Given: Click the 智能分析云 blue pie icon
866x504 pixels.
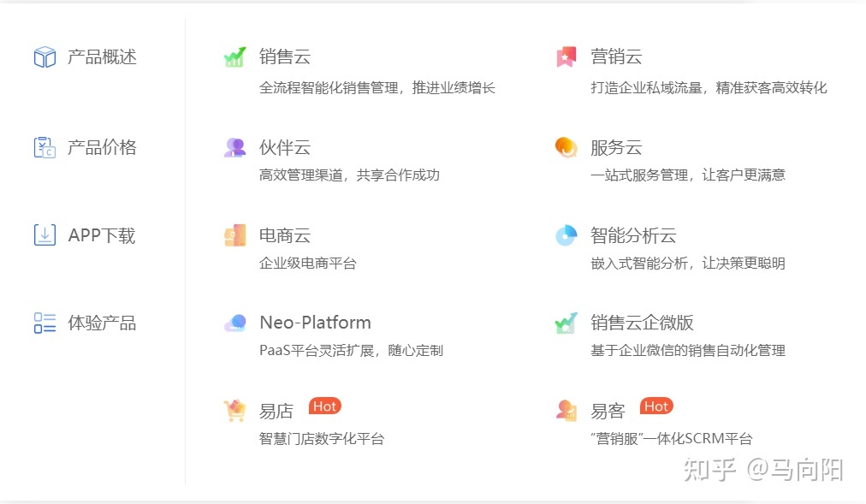Looking at the screenshot, I should coord(566,235).
